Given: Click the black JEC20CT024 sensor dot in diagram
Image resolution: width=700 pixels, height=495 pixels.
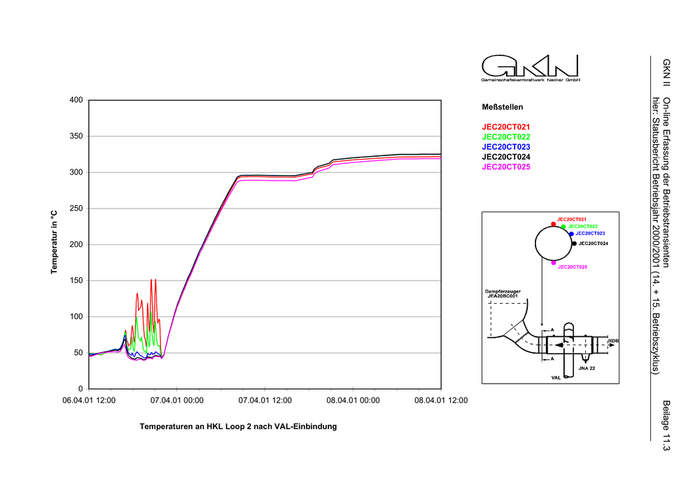Looking at the screenshot, I should pyautogui.click(x=573, y=243).
